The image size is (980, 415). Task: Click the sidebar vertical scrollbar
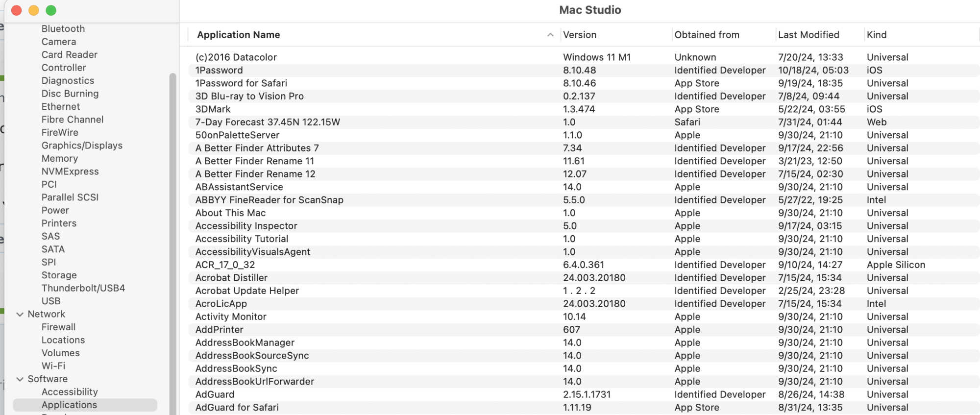click(x=172, y=245)
